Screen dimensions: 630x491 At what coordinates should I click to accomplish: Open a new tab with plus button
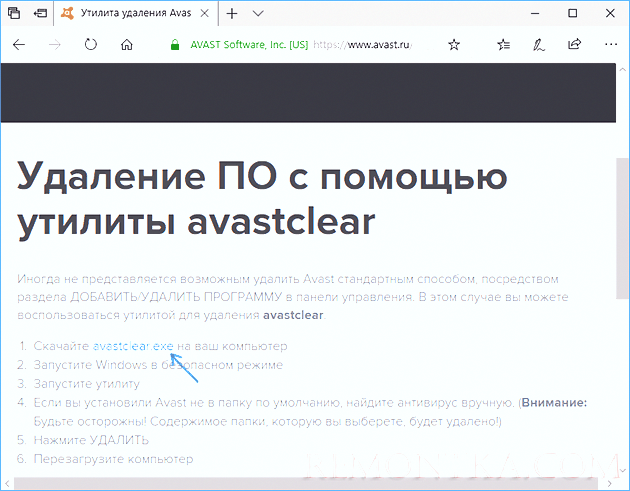(231, 13)
